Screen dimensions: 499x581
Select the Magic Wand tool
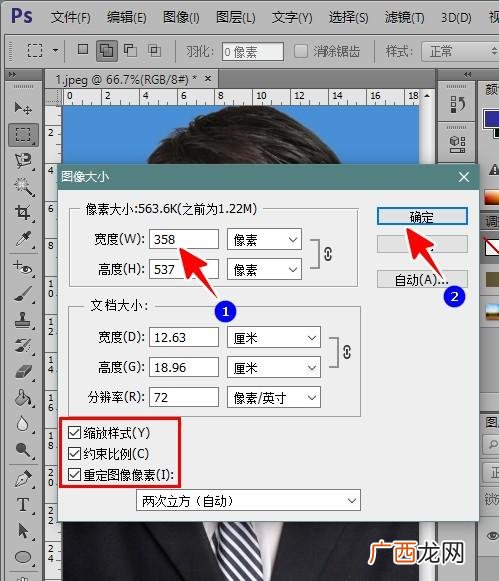[23, 186]
